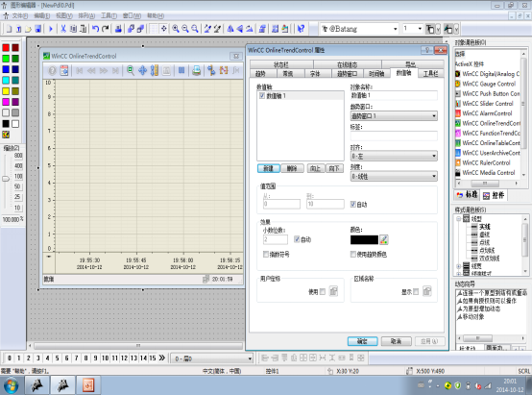Viewport: 532px width, 395px height.
Task: Click the trend control print icon
Action: [x=196, y=71]
